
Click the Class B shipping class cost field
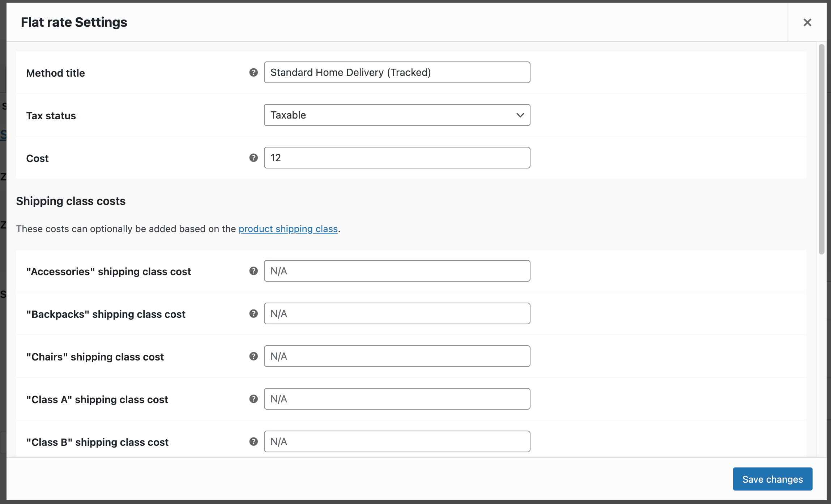click(397, 441)
